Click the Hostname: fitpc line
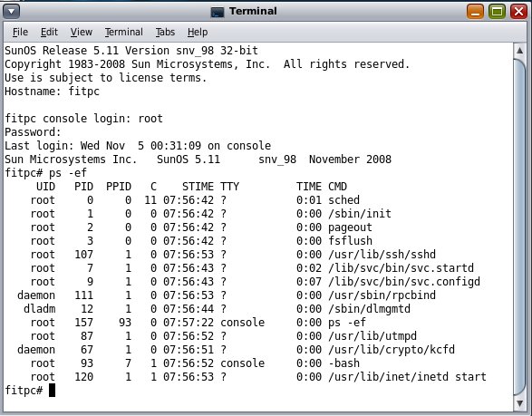This screenshot has width=532, height=416. point(52,92)
